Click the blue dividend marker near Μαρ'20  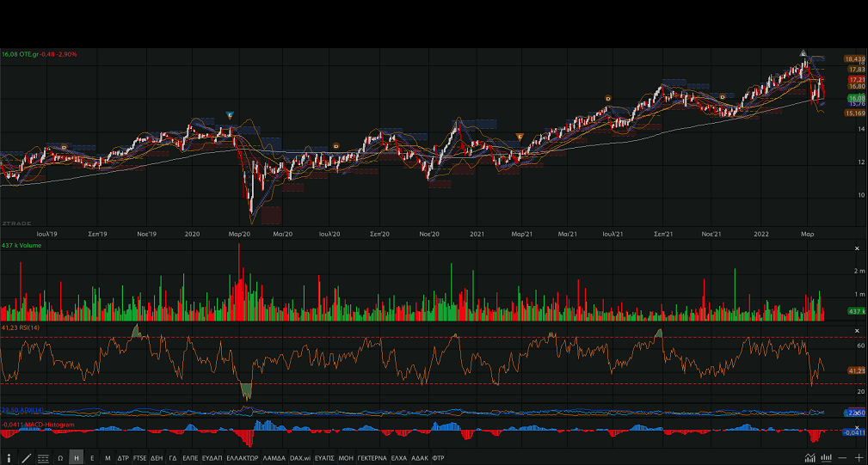coord(230,114)
